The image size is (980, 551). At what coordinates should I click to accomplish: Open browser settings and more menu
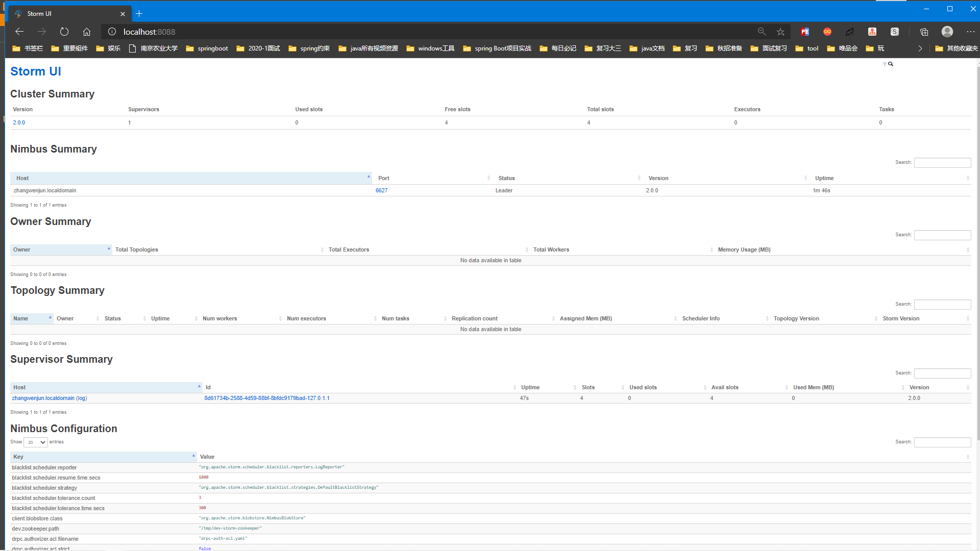coord(970,32)
